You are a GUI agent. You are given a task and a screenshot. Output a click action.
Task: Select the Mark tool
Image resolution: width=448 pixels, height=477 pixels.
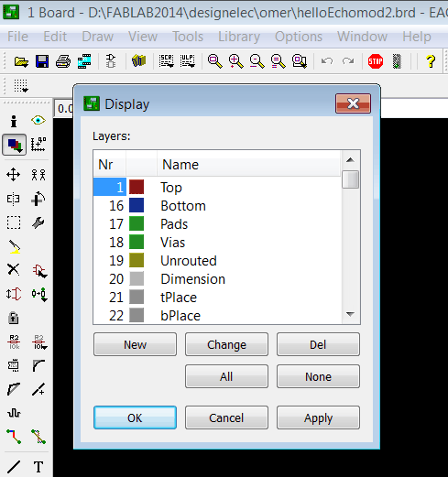tap(38, 145)
